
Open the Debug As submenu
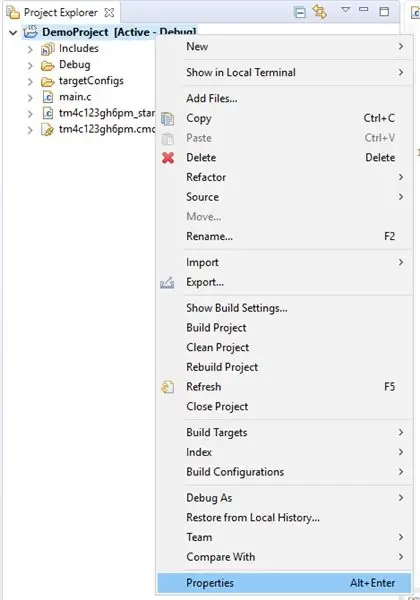click(285, 498)
